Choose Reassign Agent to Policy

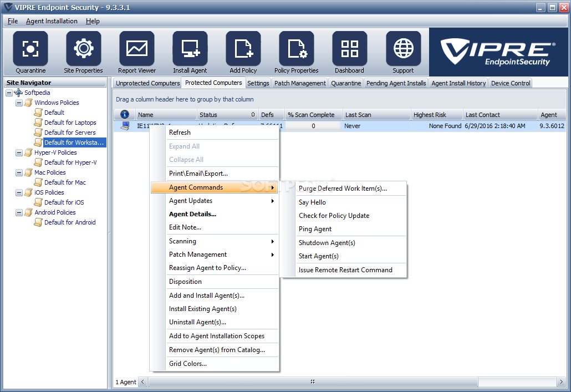[215, 268]
